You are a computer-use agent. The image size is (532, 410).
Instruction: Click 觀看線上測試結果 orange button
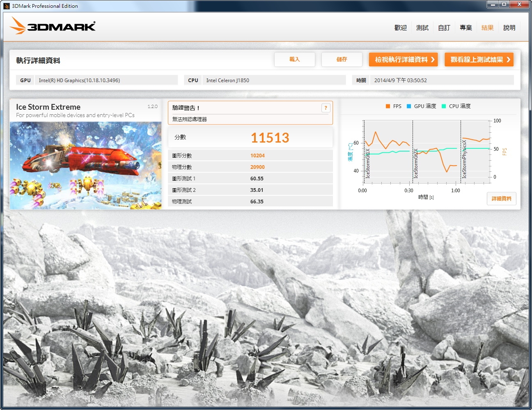(x=479, y=60)
